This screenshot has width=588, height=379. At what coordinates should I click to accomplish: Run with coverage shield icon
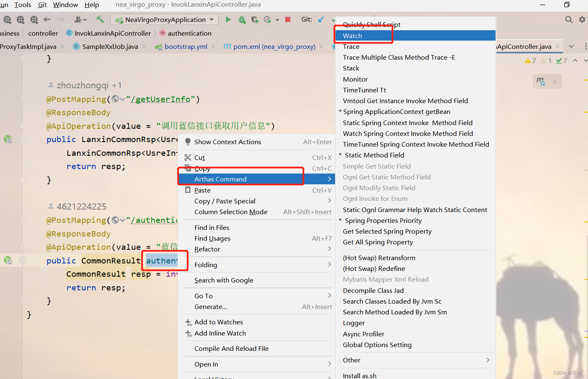coord(255,19)
